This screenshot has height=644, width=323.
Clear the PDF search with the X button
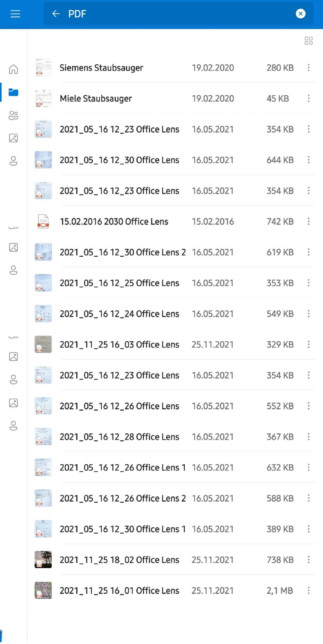coord(300,14)
